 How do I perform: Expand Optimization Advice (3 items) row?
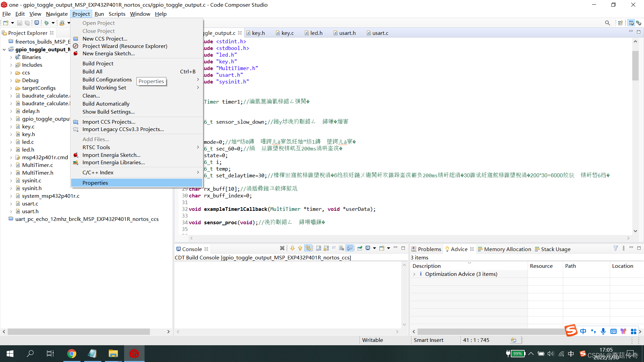coord(414,274)
